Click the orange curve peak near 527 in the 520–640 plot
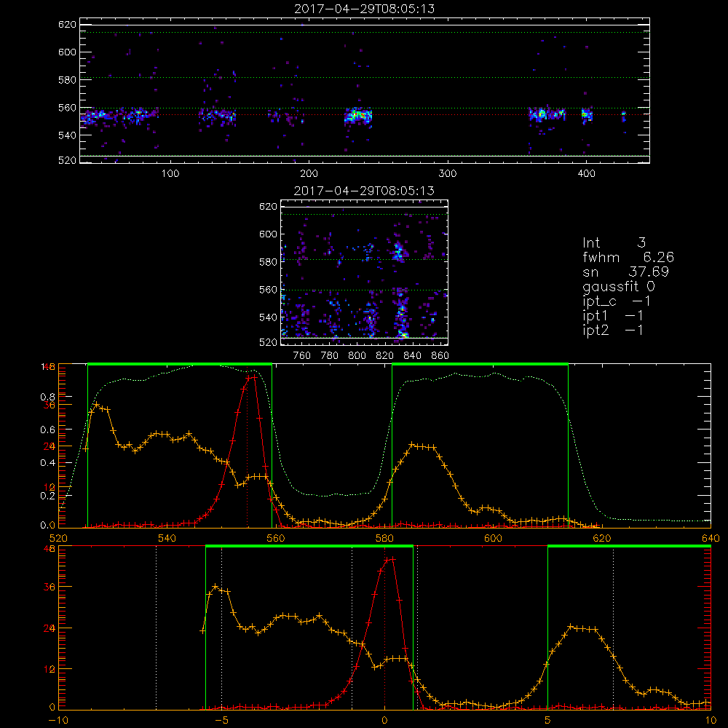Viewport: 728px width, 728px height. coord(97,404)
